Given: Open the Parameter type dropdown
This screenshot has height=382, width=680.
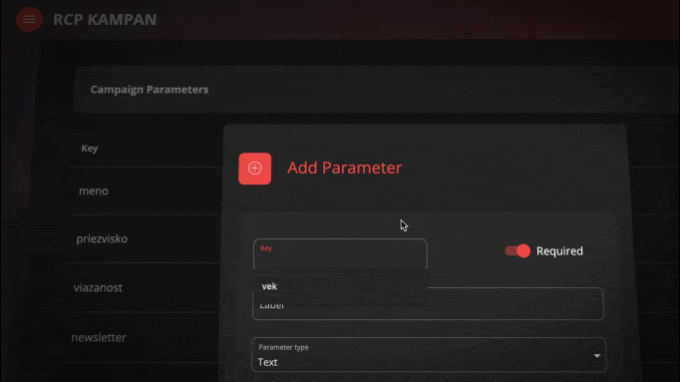Looking at the screenshot, I should click(428, 355).
